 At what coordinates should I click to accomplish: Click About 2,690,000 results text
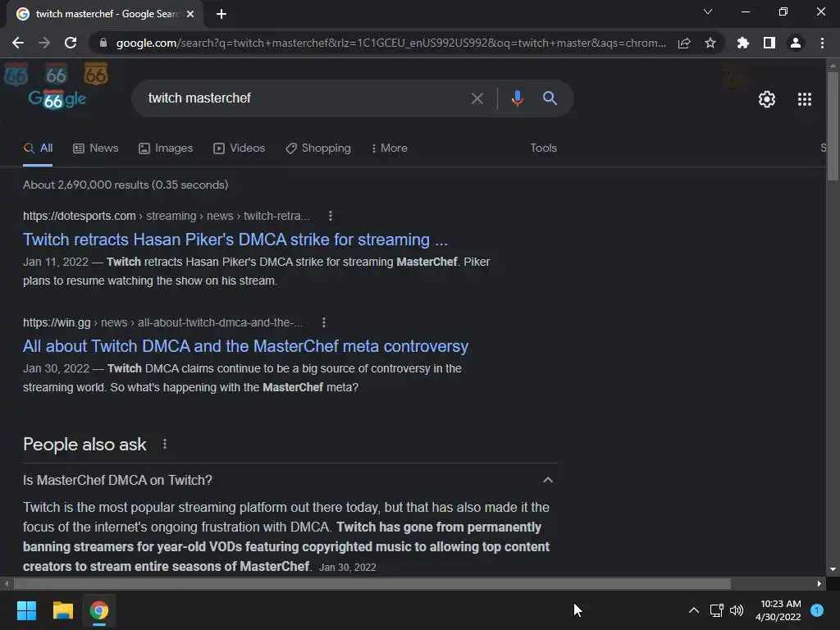click(126, 185)
